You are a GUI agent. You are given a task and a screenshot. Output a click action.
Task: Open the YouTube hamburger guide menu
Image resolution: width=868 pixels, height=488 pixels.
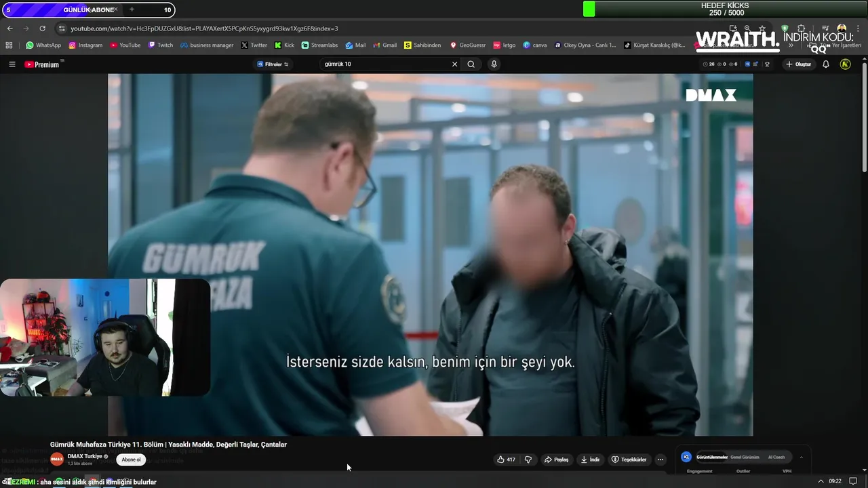(x=12, y=64)
